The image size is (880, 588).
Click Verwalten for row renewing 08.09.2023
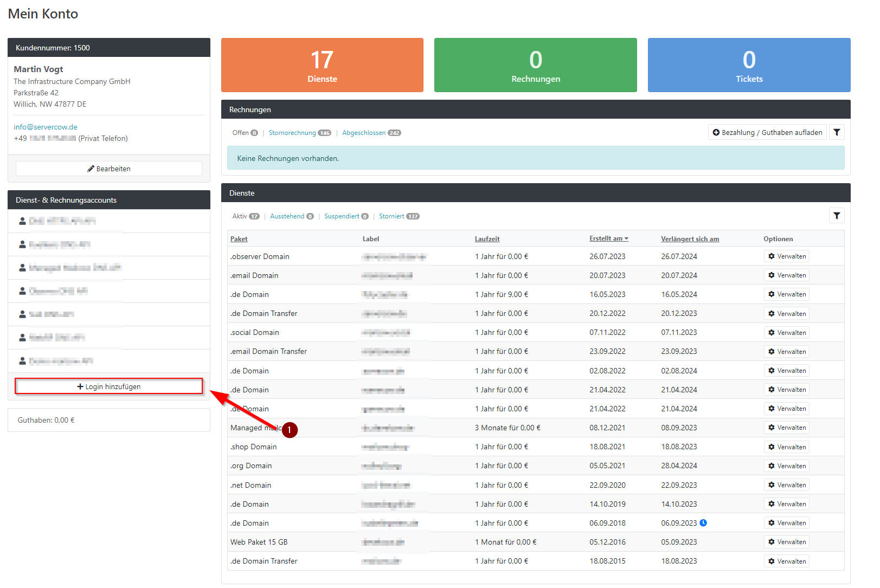[x=787, y=428]
